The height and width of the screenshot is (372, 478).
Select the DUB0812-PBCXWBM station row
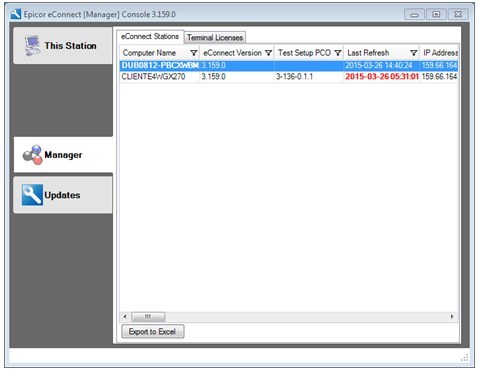pyautogui.click(x=289, y=65)
